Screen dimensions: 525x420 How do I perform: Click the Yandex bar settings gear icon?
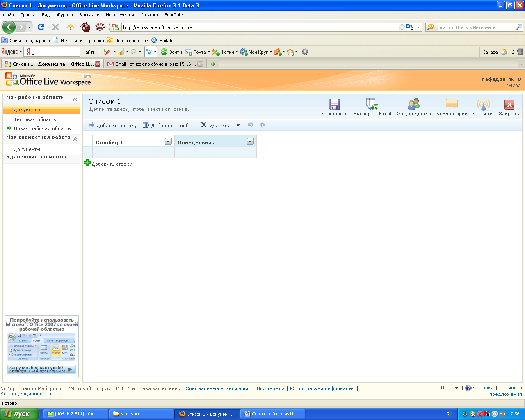coord(305,52)
